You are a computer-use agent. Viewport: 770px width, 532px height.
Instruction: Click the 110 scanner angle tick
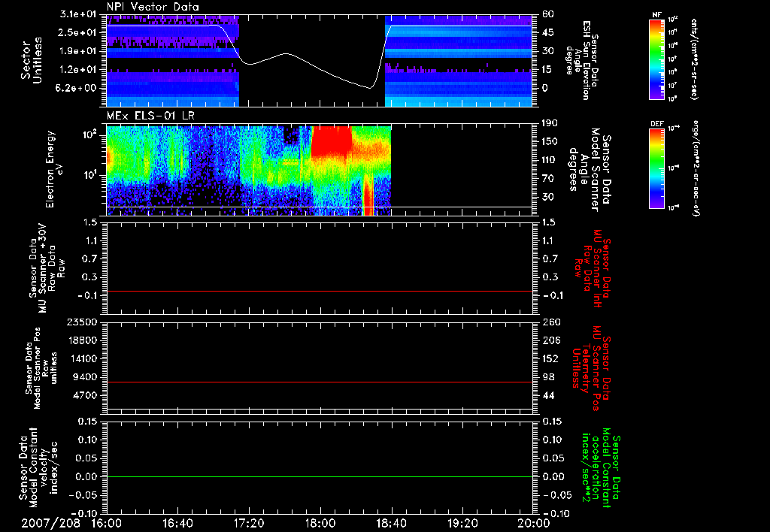click(550, 160)
